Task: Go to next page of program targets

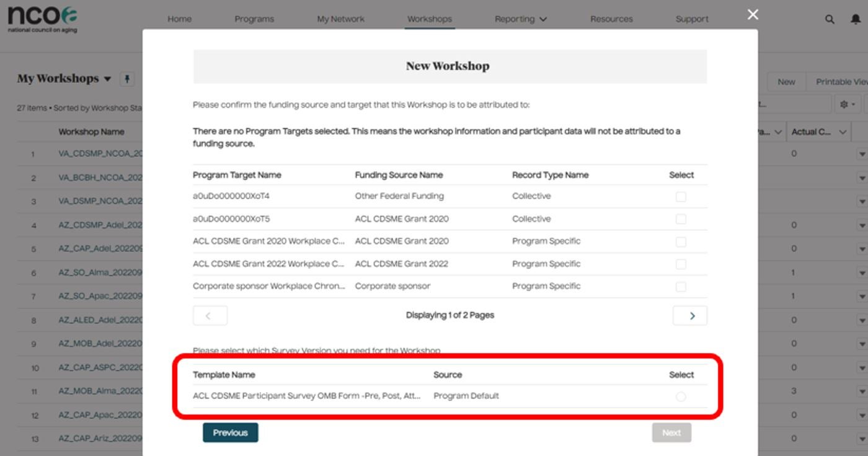Action: 690,316
